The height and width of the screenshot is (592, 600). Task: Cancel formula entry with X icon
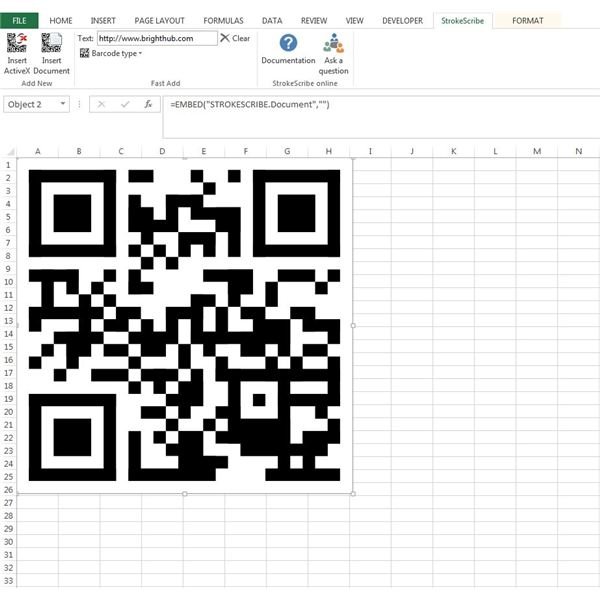point(101,104)
